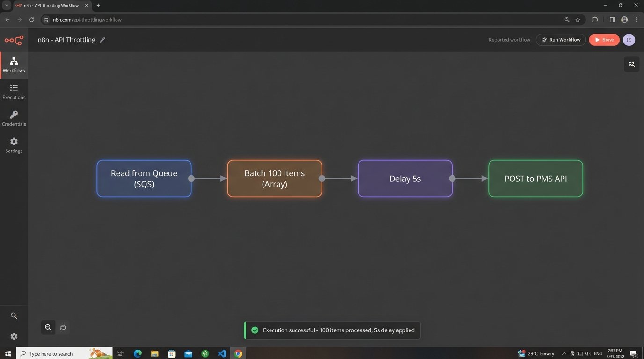Viewport: 644px width, 359px height.
Task: Click the fit-to-view icon near zoom tool
Action: (63, 327)
